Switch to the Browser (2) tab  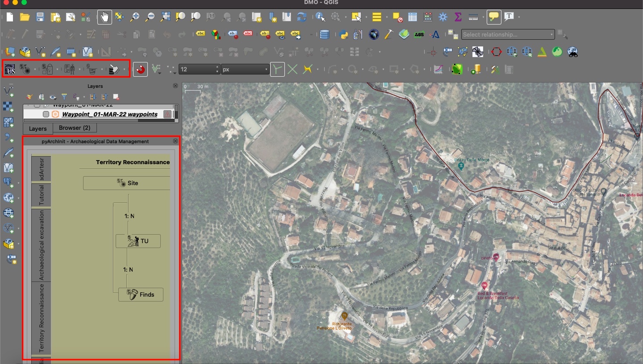tap(75, 128)
